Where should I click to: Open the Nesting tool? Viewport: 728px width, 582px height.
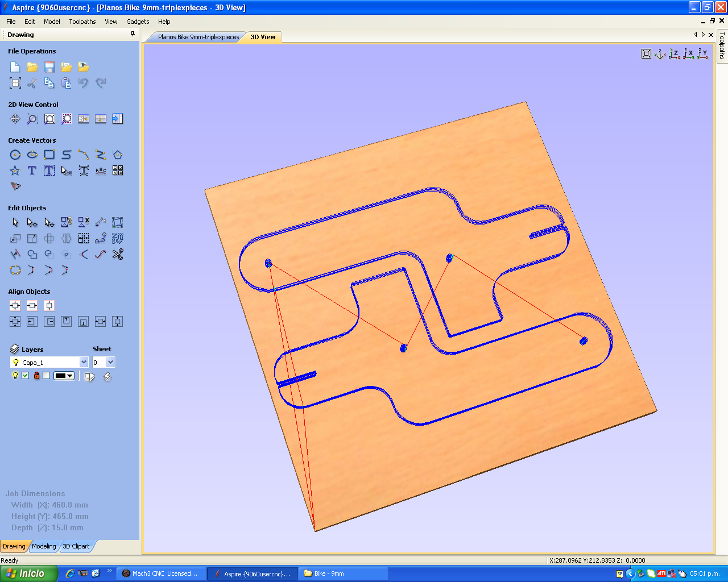click(118, 238)
